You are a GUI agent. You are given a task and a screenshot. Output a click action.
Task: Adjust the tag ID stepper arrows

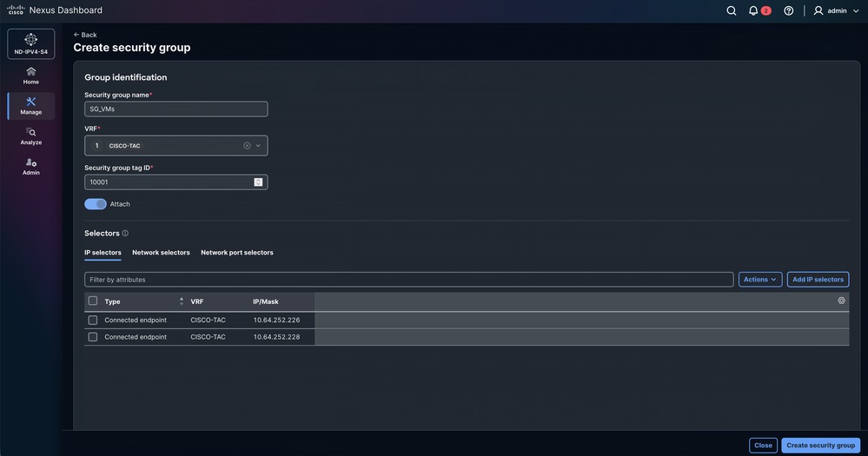click(258, 182)
